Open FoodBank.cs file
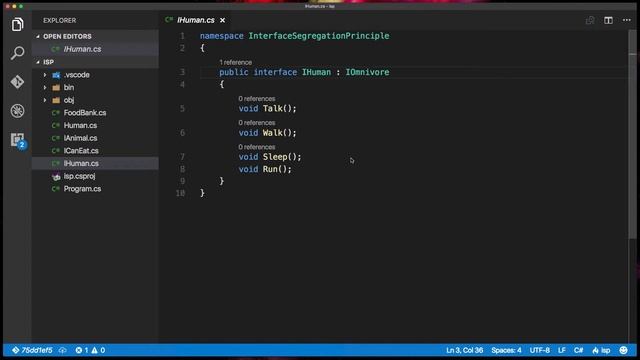Viewport: 640px width, 360px height. [x=96, y=113]
